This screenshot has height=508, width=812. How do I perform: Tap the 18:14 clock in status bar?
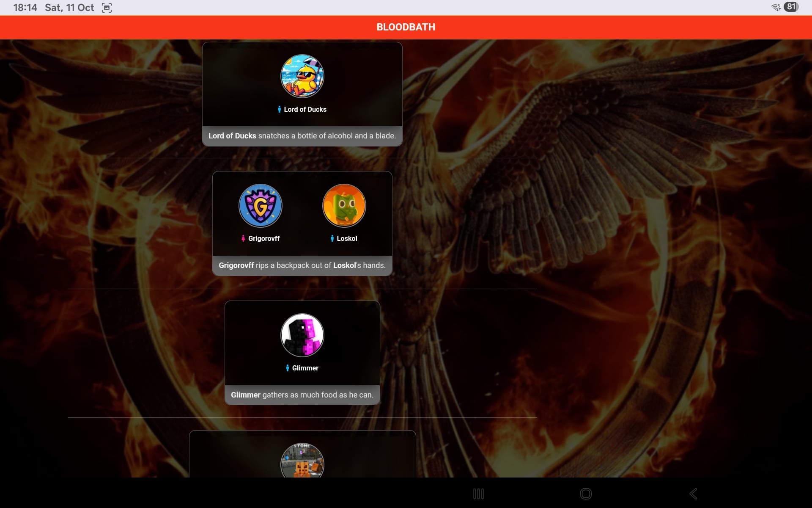coord(25,8)
